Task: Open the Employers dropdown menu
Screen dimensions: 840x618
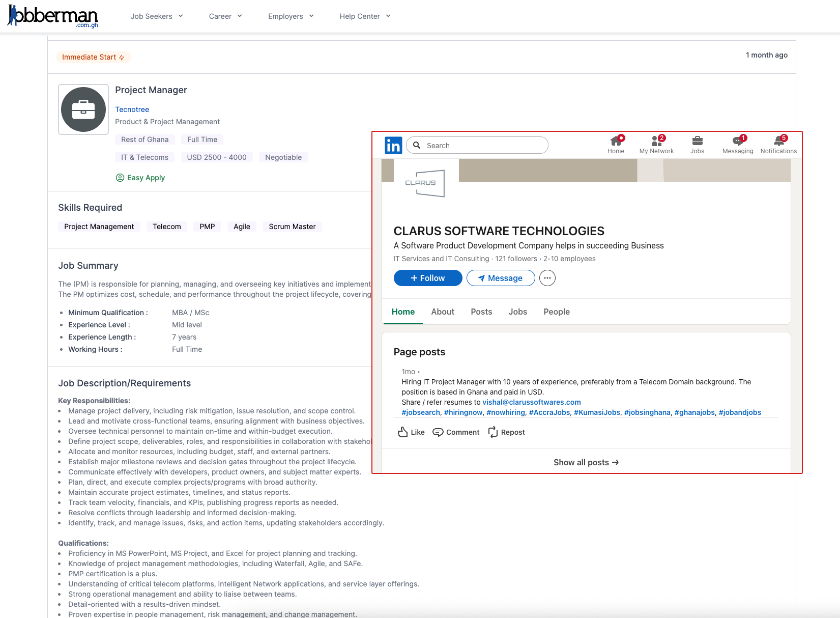Action: pyautogui.click(x=291, y=16)
